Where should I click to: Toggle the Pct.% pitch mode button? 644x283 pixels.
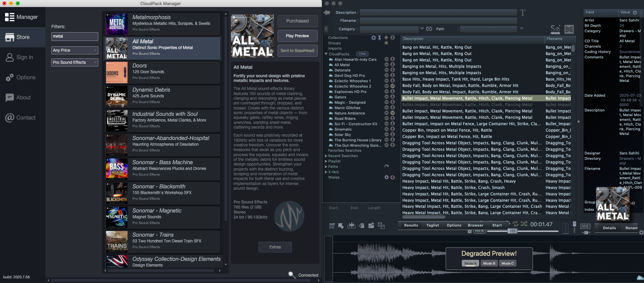point(479,231)
